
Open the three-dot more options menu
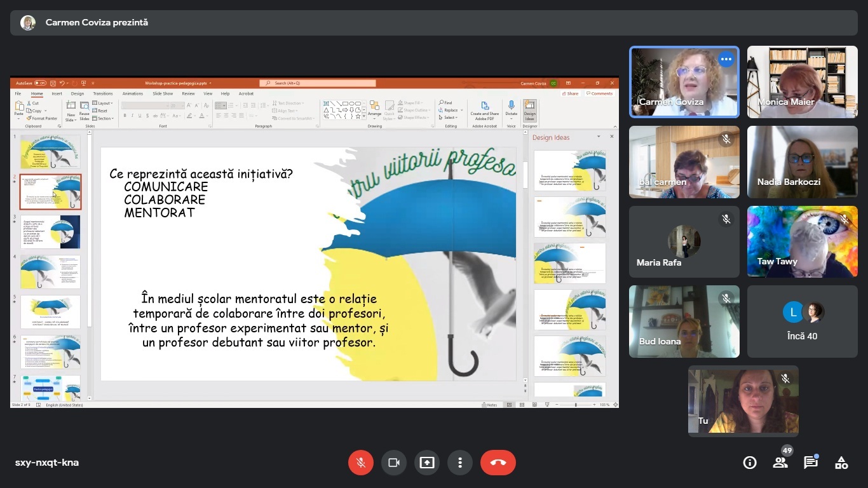coord(460,463)
